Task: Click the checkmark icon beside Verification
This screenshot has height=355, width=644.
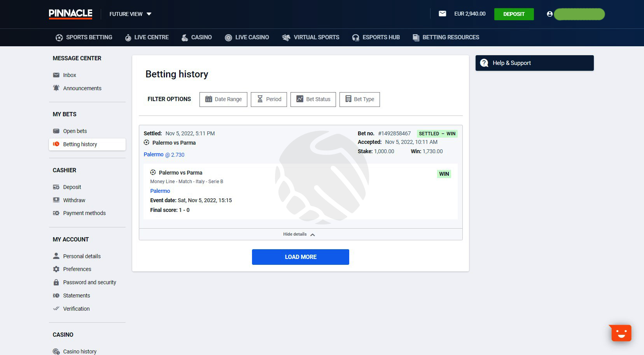Action: pyautogui.click(x=56, y=308)
